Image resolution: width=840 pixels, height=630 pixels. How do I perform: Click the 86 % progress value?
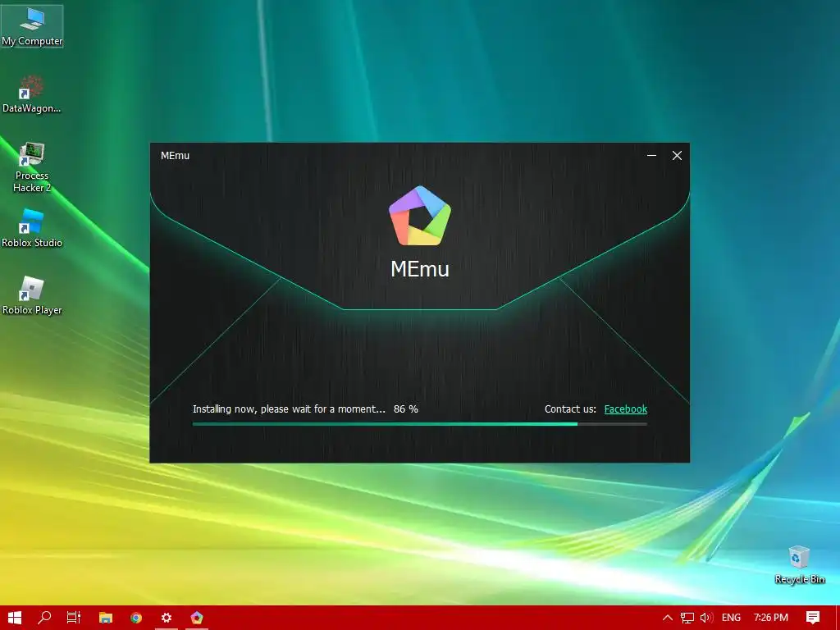coord(405,409)
